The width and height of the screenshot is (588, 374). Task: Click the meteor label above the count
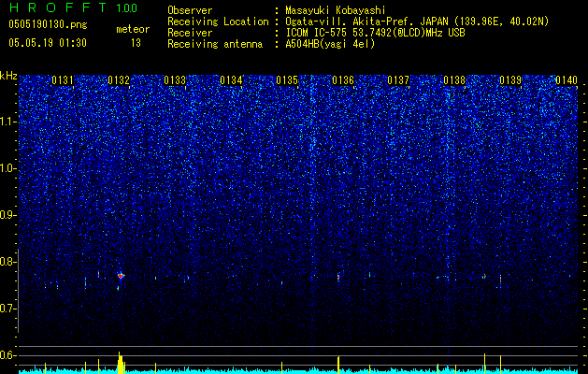click(x=133, y=29)
